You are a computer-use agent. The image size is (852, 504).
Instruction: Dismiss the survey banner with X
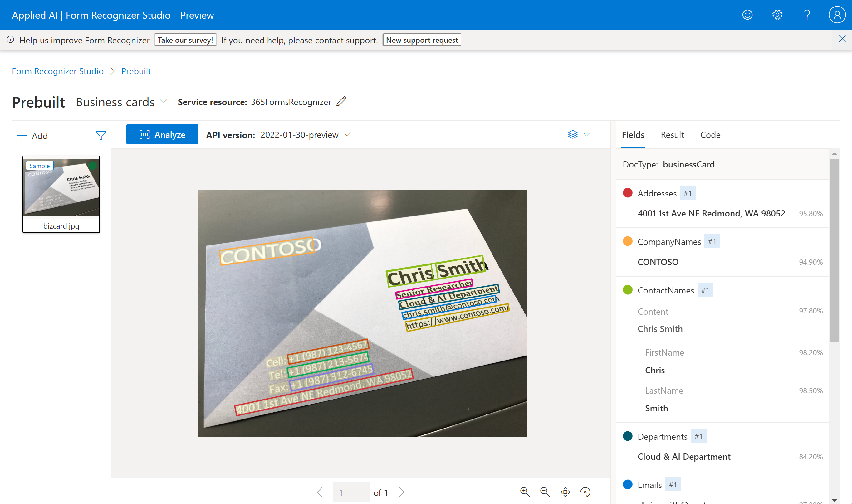[842, 39]
